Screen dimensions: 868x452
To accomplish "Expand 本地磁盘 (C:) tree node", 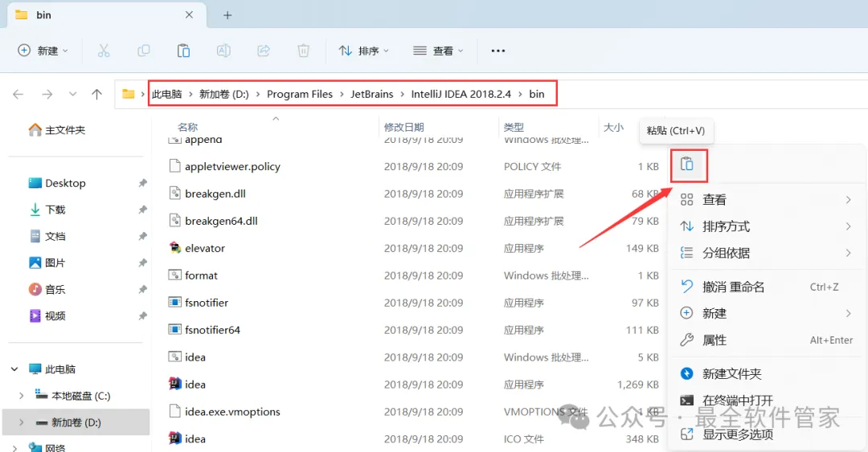I will [x=21, y=396].
